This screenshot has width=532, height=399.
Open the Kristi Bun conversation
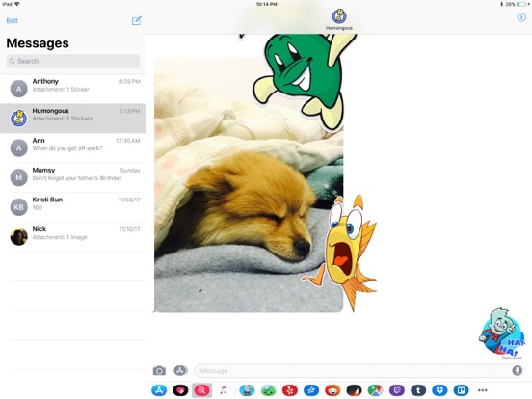(x=73, y=206)
